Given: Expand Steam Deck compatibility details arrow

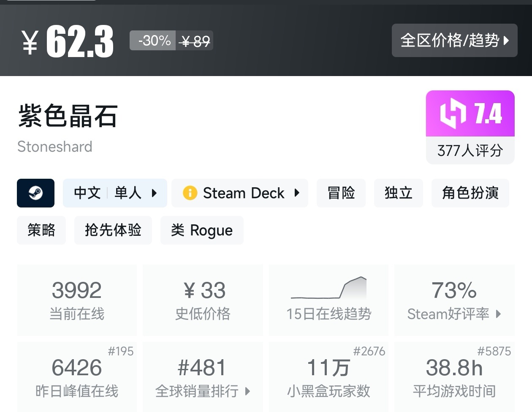Looking at the screenshot, I should tap(297, 193).
